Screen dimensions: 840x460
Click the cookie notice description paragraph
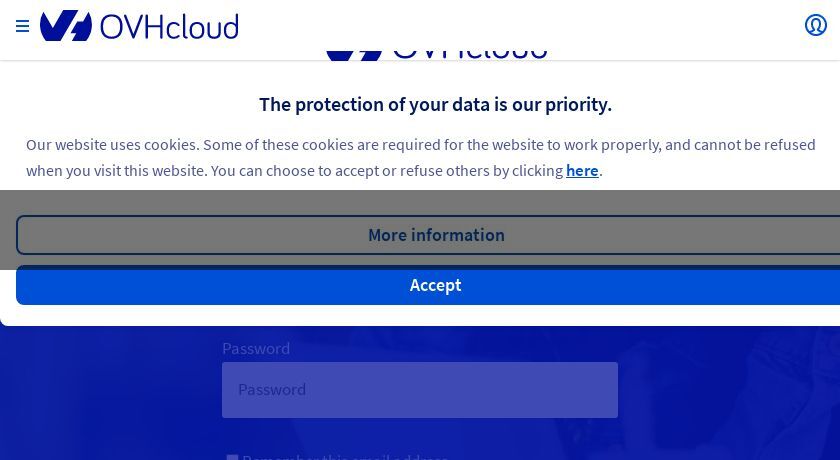421,157
